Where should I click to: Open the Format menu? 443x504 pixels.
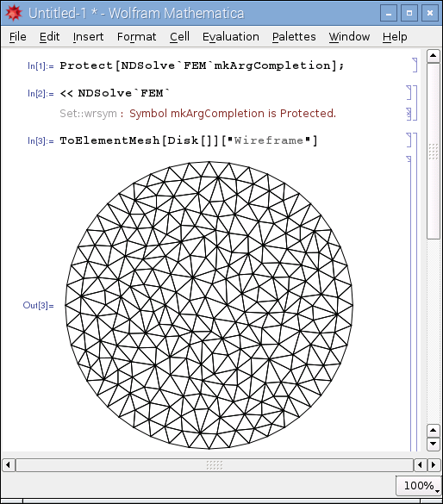point(137,37)
